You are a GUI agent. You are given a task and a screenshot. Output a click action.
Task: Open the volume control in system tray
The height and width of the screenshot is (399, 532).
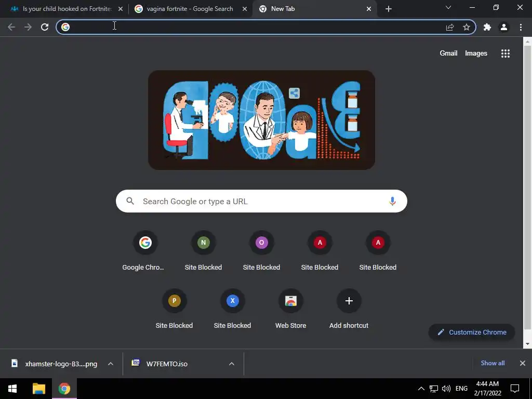[446, 389]
